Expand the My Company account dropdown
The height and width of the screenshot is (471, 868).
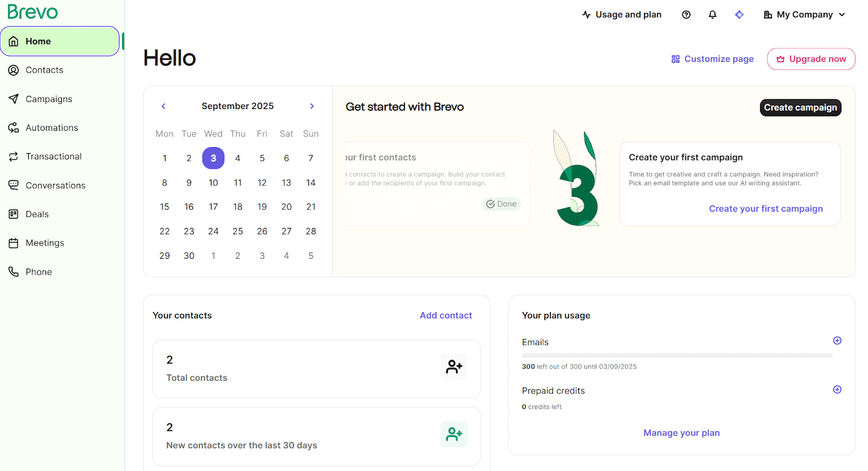click(805, 15)
